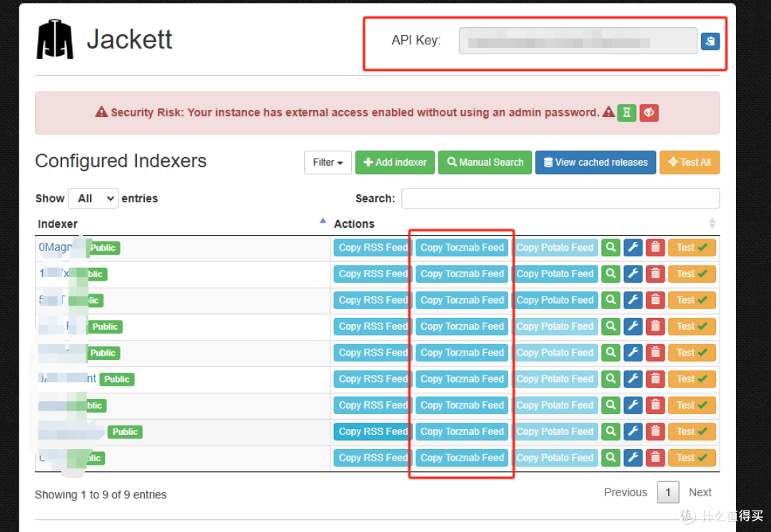Image resolution: width=771 pixels, height=532 pixels.
Task: Click the magnifier icon in the last indexer row
Action: [x=610, y=458]
